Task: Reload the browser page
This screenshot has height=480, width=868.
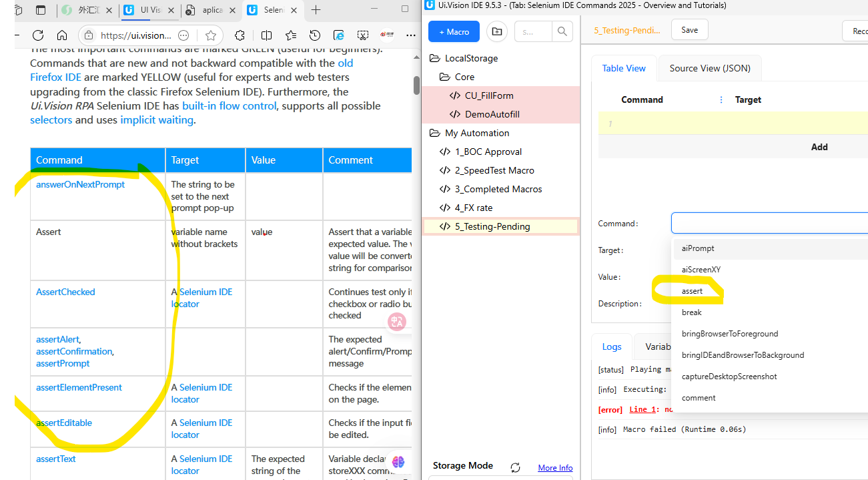Action: click(x=38, y=35)
